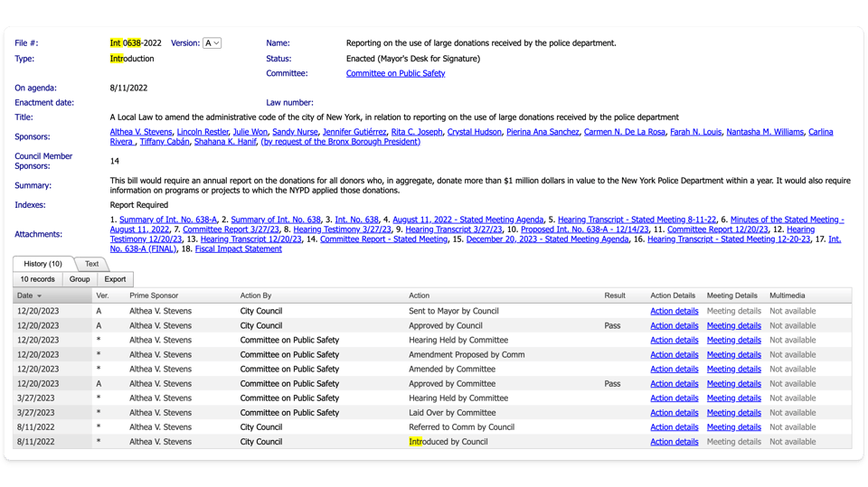This screenshot has width=868, height=487.
Task: Open Meeting details for Laid Over by Committee row
Action: pos(733,413)
